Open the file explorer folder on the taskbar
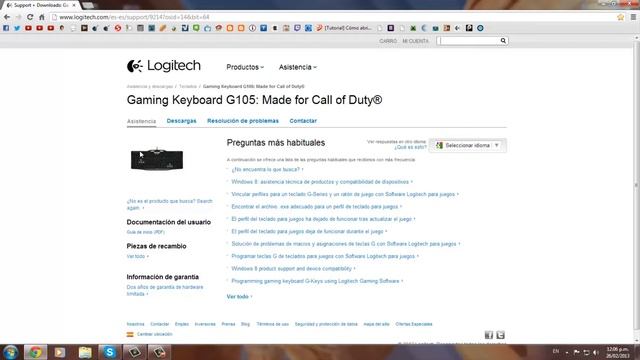 click(85, 352)
